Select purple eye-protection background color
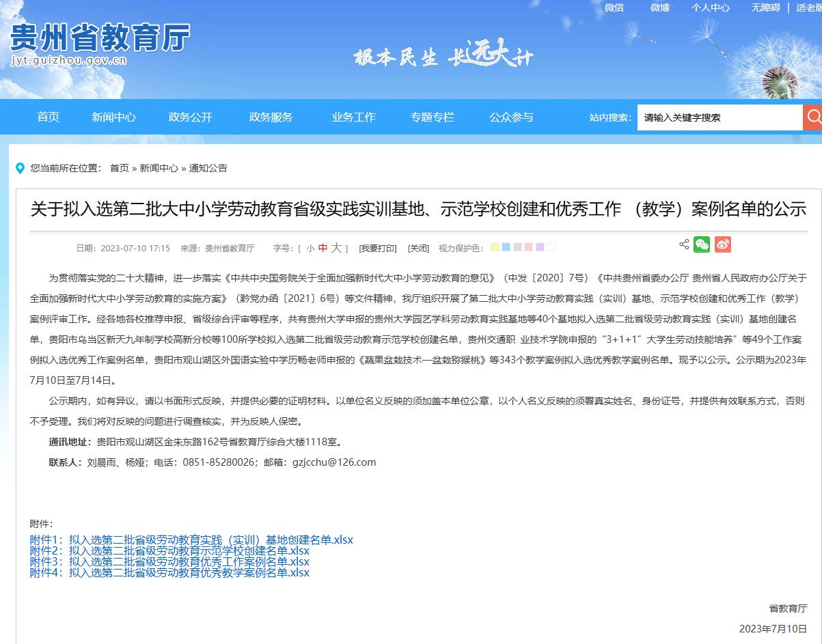The width and height of the screenshot is (822, 644). 540,247
